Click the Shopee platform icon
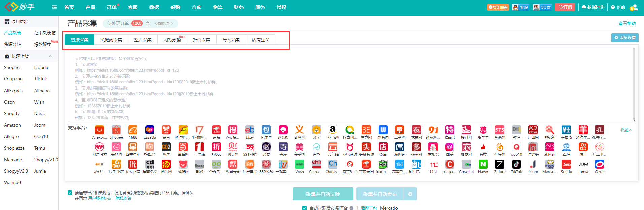Image resolution: width=644 pixels, height=210 pixels. pos(116,130)
